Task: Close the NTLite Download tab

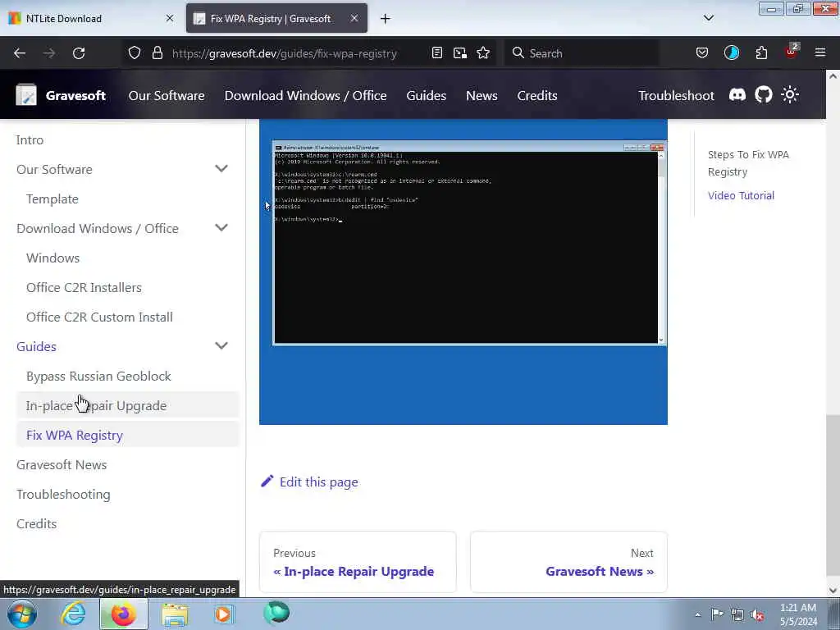Action: (x=169, y=18)
